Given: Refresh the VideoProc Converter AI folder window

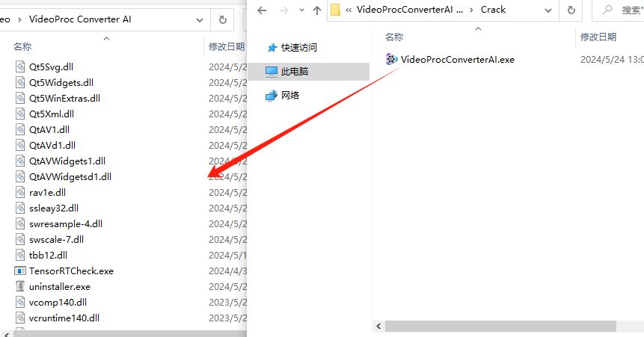Looking at the screenshot, I should [223, 19].
